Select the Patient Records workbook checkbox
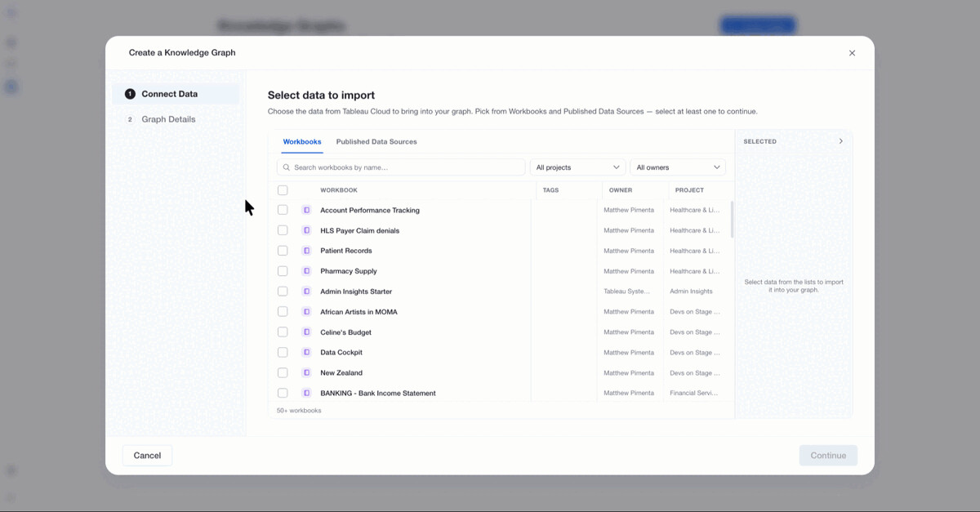This screenshot has height=512, width=980. (283, 251)
